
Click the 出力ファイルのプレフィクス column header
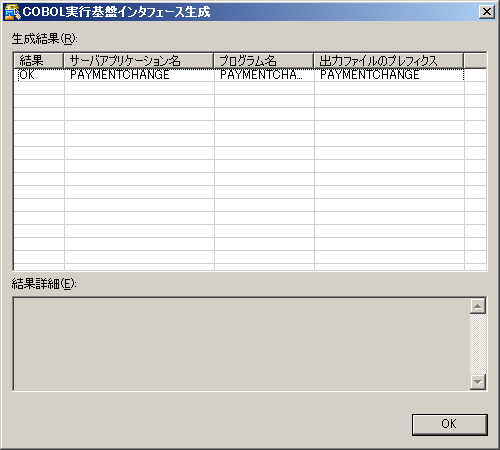tap(389, 61)
